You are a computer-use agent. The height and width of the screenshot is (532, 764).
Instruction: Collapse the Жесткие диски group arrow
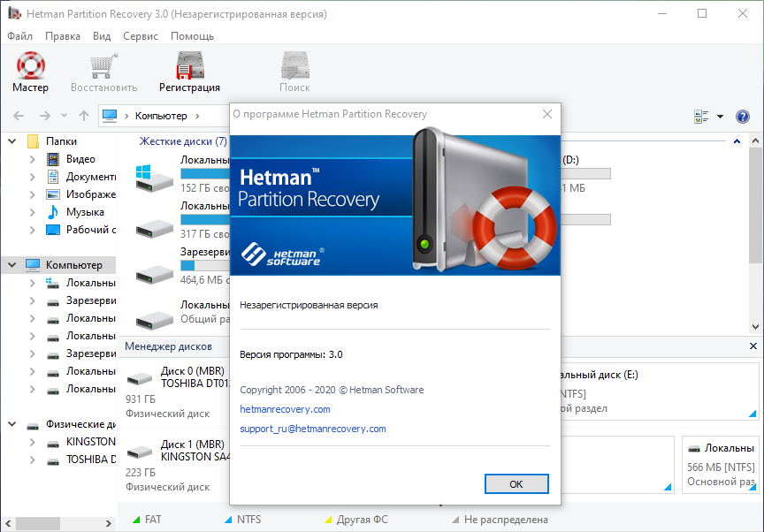[737, 141]
